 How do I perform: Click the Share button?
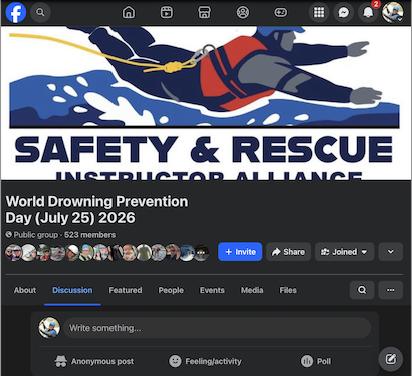tap(288, 252)
